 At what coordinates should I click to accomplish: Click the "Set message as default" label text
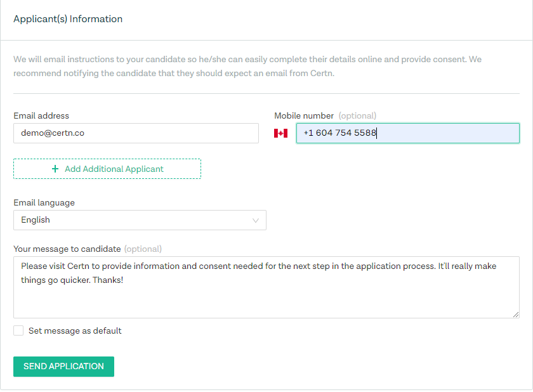pyautogui.click(x=75, y=330)
